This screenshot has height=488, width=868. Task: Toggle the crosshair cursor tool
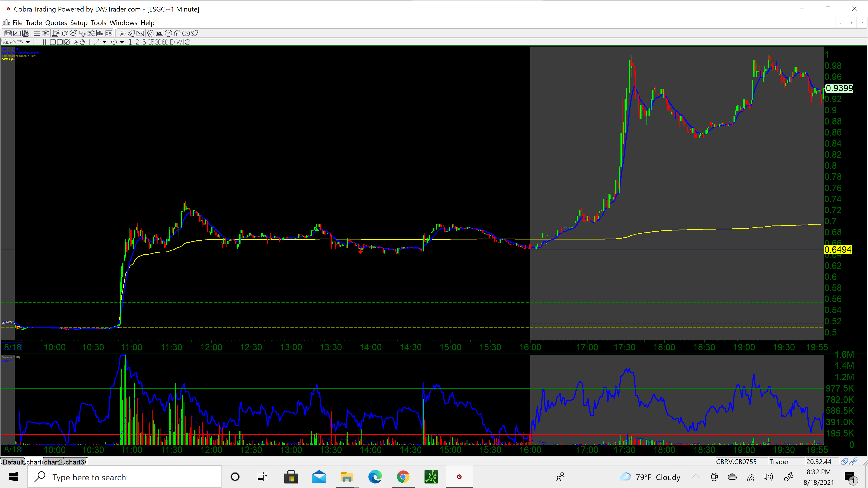pyautogui.click(x=89, y=42)
